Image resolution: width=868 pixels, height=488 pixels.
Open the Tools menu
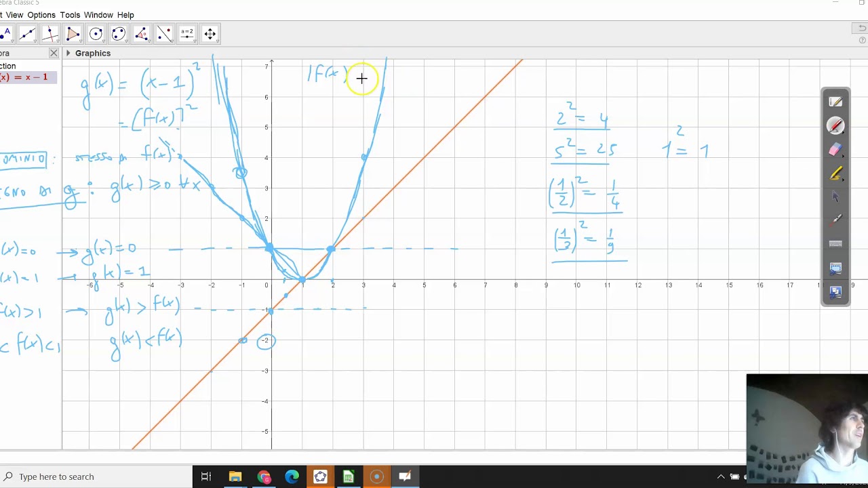70,15
